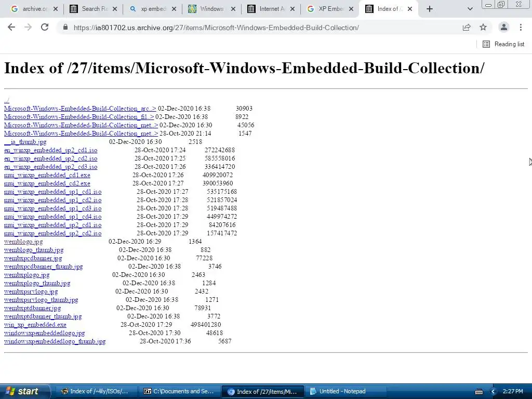Screen dimensions: 532x399
Task: Open the wembxpcdbanner.jpg link
Action: coord(33,258)
